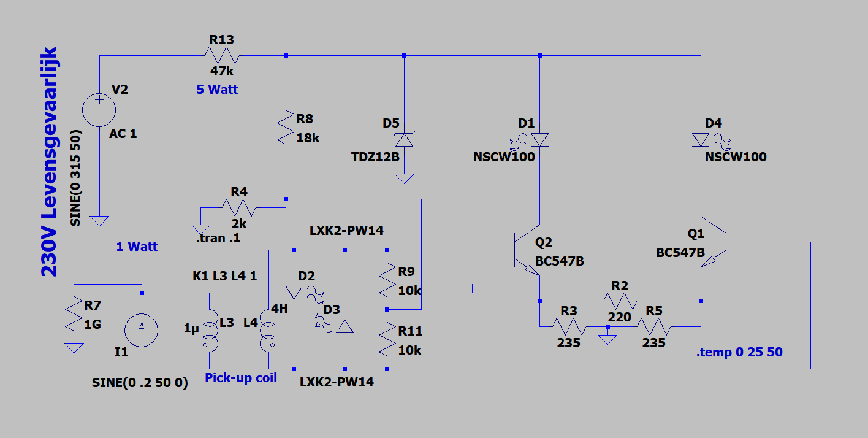
Task: Click NSCW100 label beside D4
Action: (736, 157)
